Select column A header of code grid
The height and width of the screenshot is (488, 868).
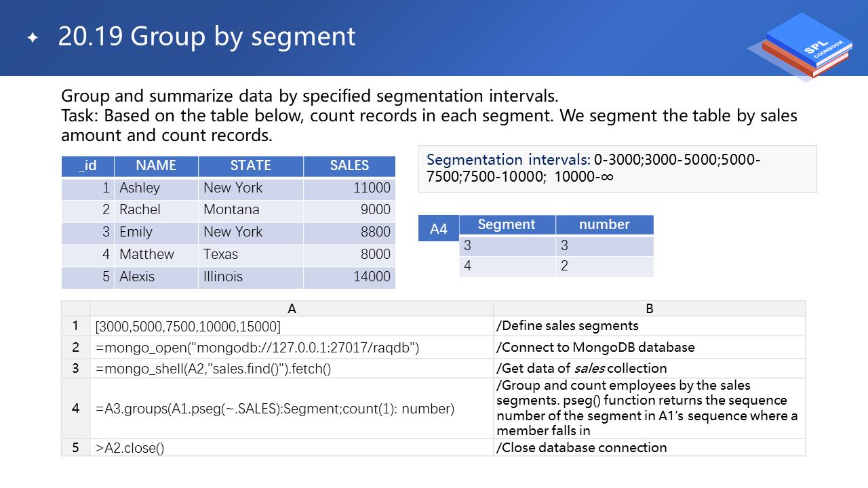(292, 308)
